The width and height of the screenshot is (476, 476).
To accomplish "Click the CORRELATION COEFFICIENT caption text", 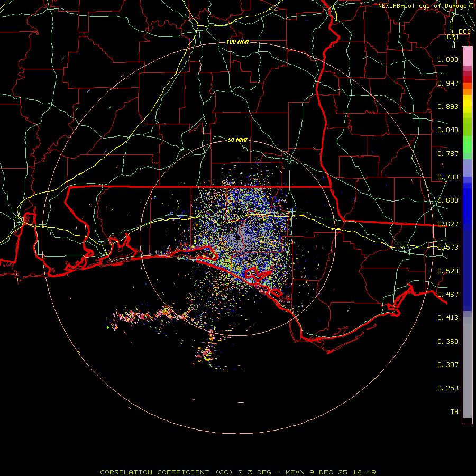I will click(x=154, y=472).
